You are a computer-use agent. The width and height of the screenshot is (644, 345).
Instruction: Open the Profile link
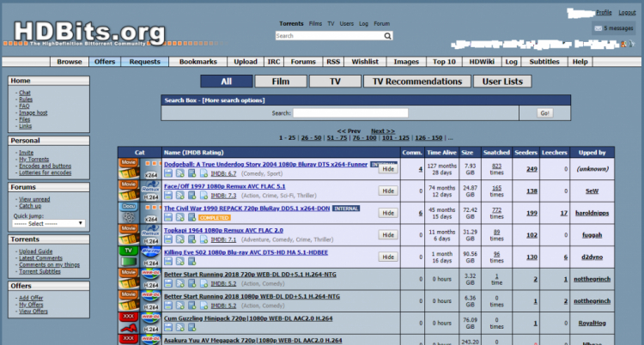coord(604,13)
